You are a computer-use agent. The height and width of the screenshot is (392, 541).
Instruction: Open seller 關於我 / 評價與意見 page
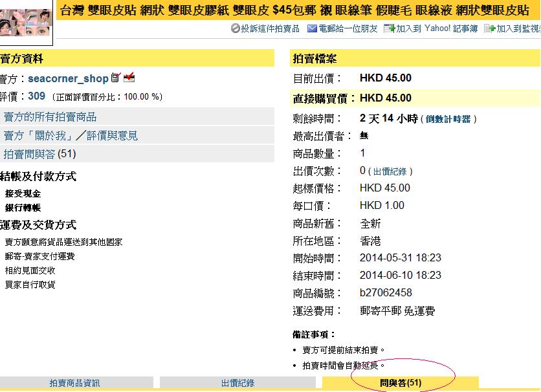pos(71,136)
